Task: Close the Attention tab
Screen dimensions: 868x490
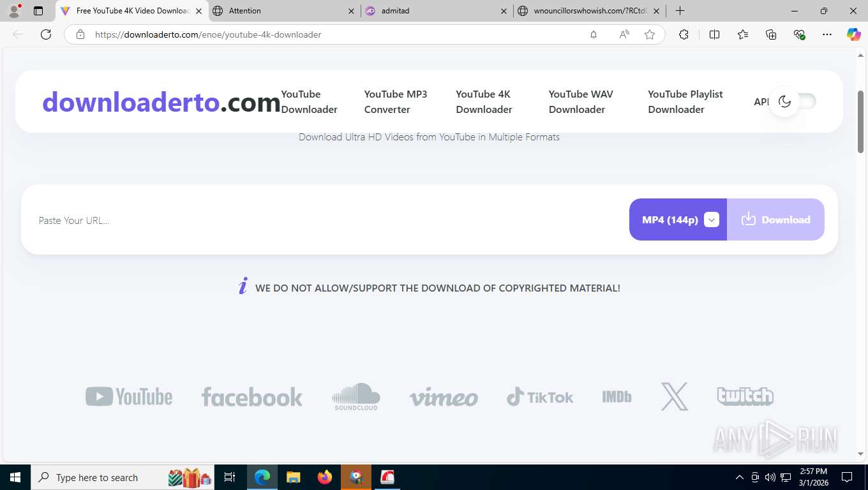Action: pos(351,11)
